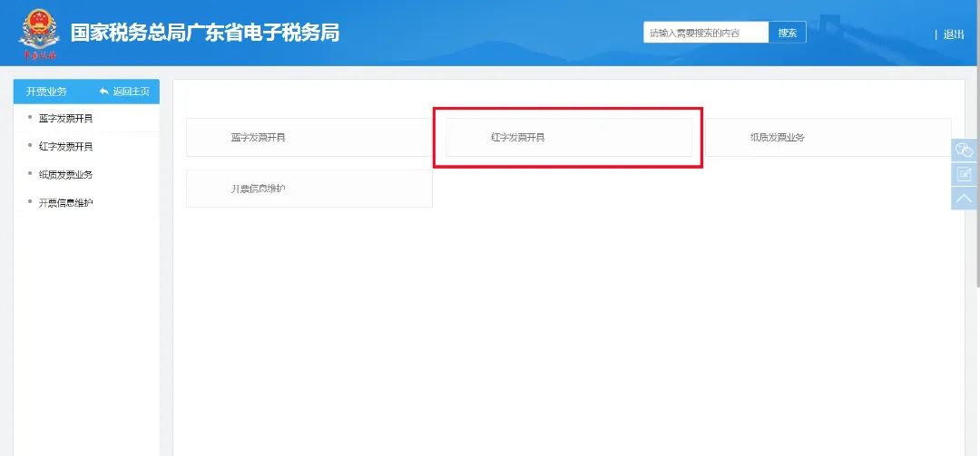Click inside the search input field
Image resolution: width=980 pixels, height=456 pixels.
(705, 33)
